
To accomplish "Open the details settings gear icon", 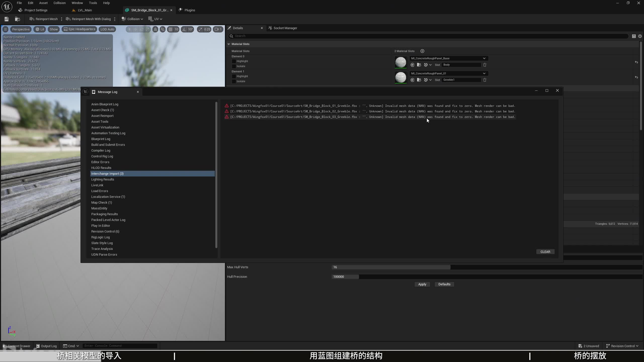I will point(640,36).
